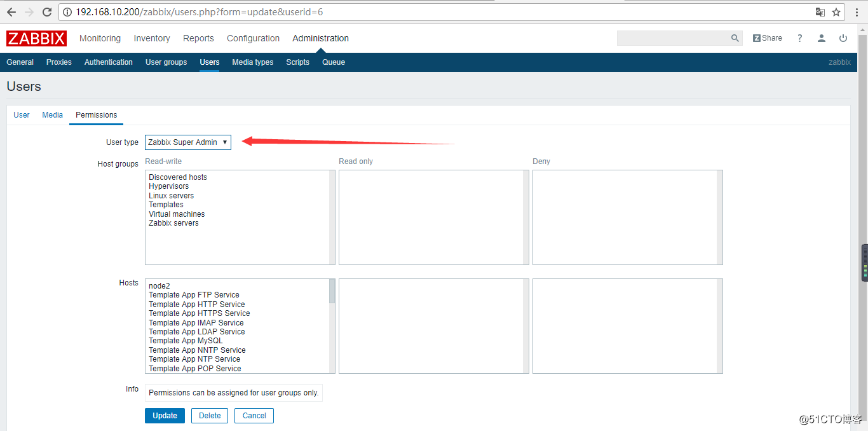868x431 pixels.
Task: Click the translate page icon
Action: 820,12
